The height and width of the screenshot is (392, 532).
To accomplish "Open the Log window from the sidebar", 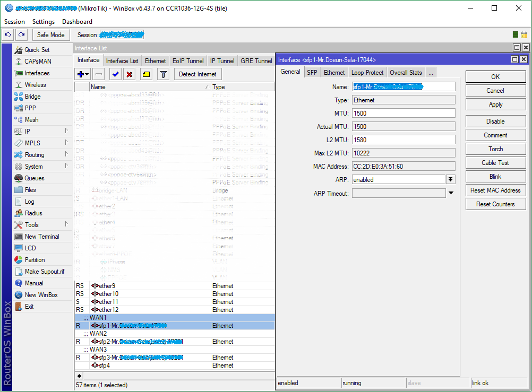I will [x=28, y=201].
